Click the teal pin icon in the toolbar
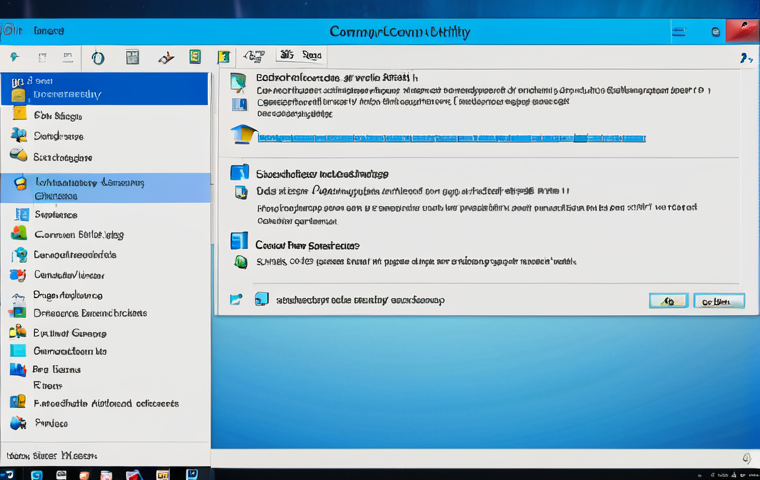This screenshot has height=480, width=760. [15, 57]
